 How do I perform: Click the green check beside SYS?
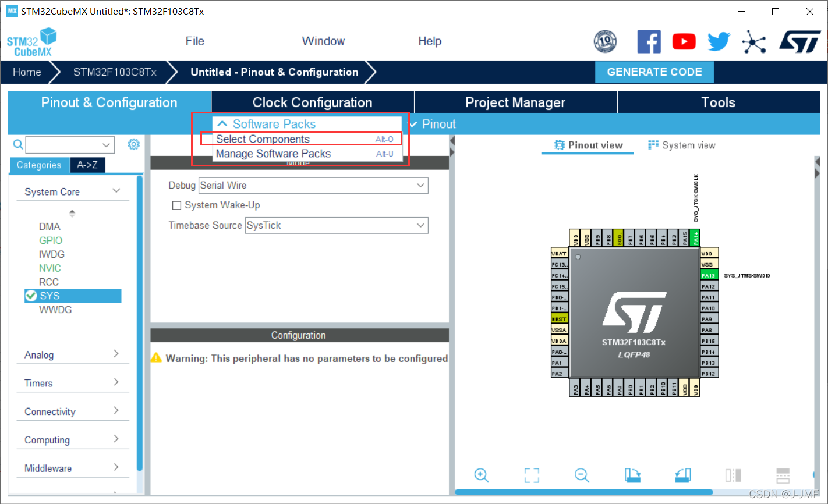pos(31,296)
